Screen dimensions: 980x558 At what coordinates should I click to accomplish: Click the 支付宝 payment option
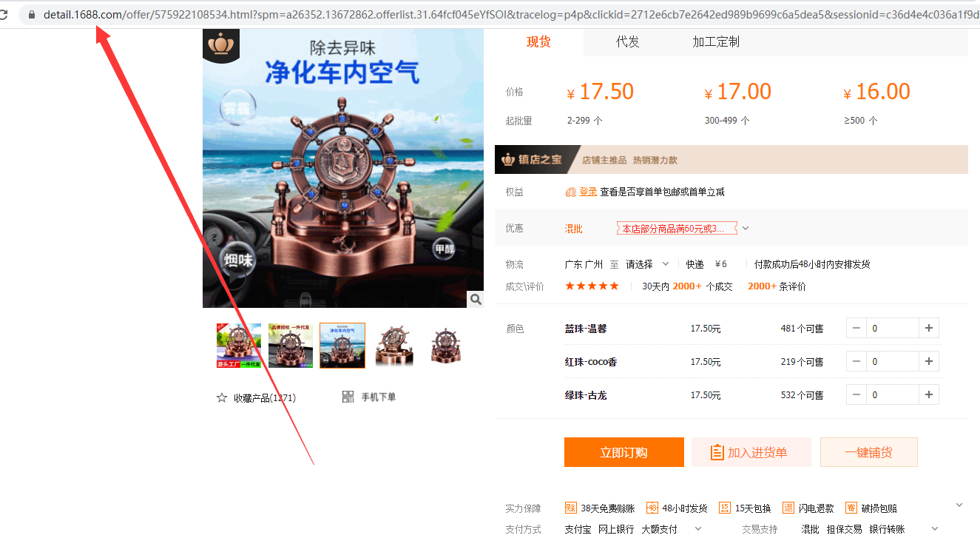point(578,529)
